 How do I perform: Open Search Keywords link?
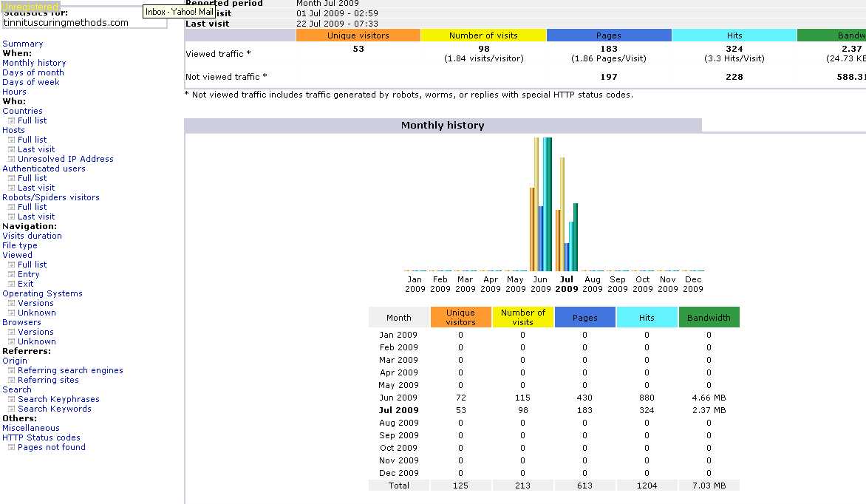point(55,409)
